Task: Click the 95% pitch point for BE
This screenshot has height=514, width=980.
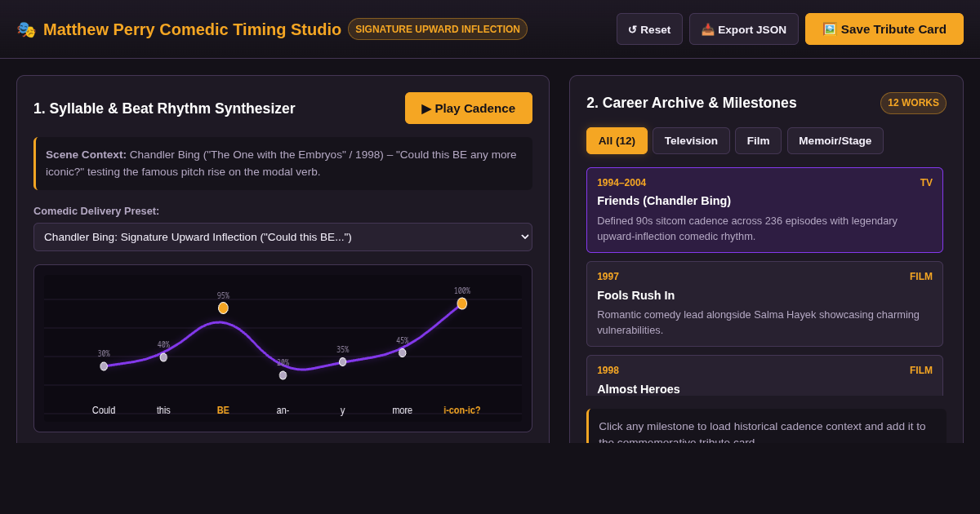Action: click(223, 308)
